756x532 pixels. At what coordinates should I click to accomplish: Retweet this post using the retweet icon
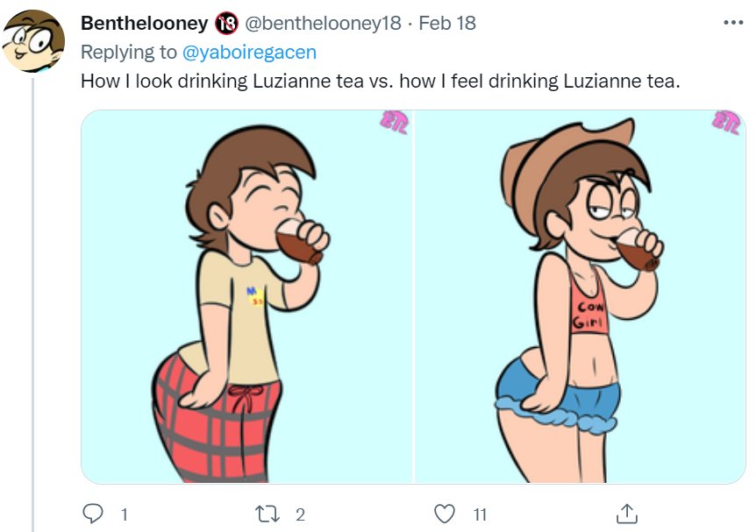pyautogui.click(x=267, y=514)
